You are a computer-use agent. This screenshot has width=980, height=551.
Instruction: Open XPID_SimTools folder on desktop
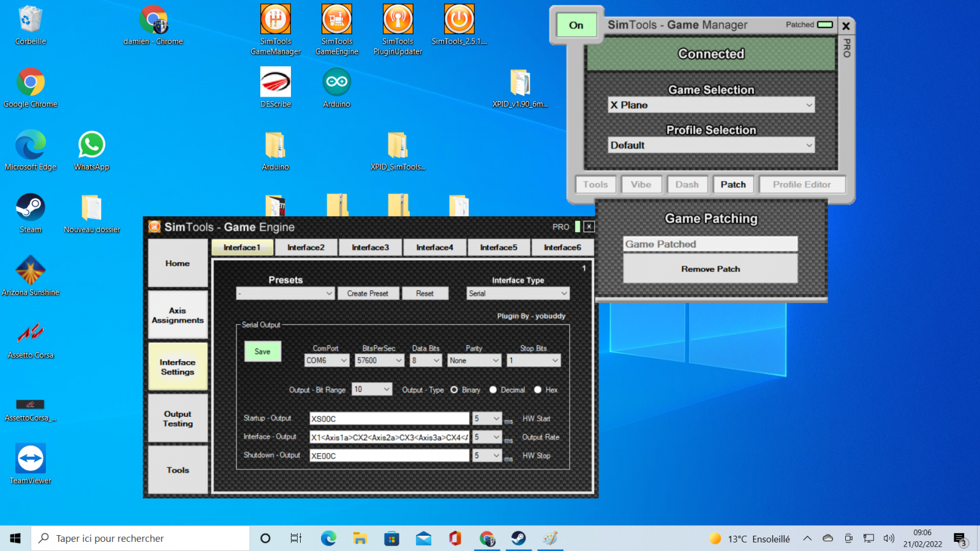tap(398, 151)
